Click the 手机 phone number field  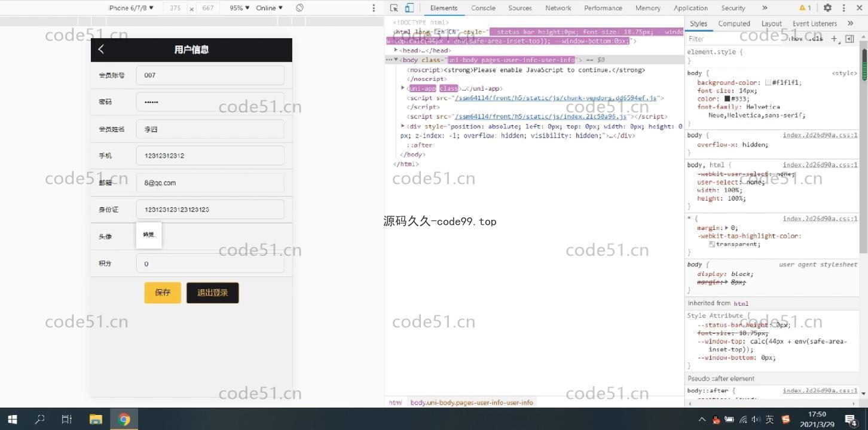210,155
